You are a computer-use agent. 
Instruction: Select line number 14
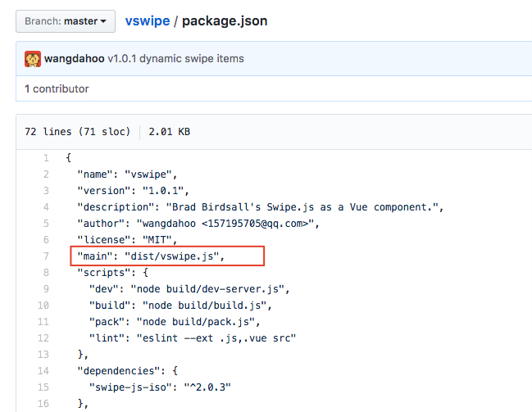pyautogui.click(x=43, y=371)
